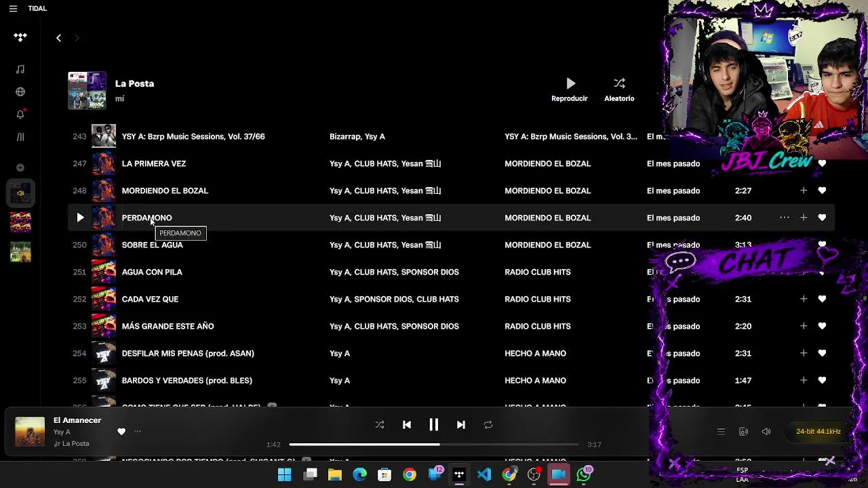The image size is (868, 488).
Task: Open Windows Start menu
Action: [285, 474]
